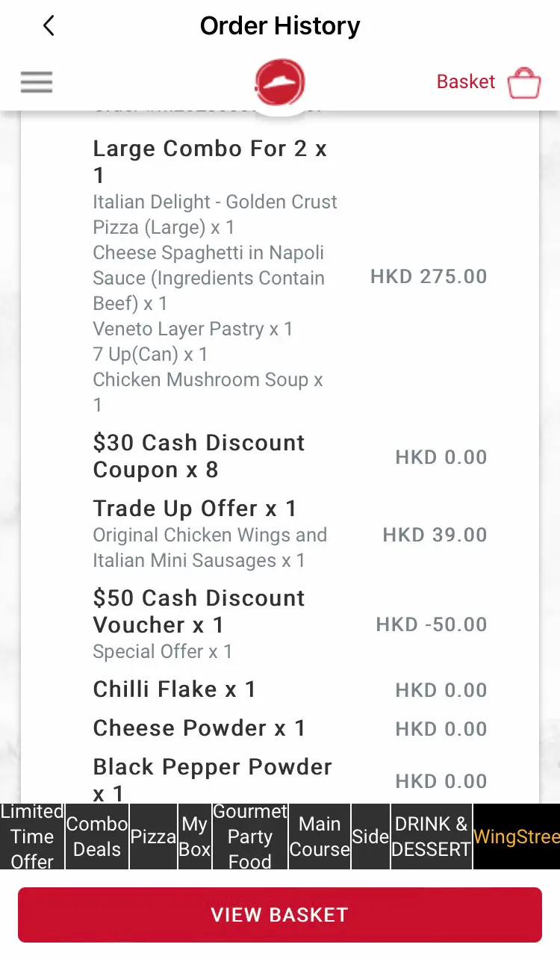Go to My Box tab

[195, 837]
